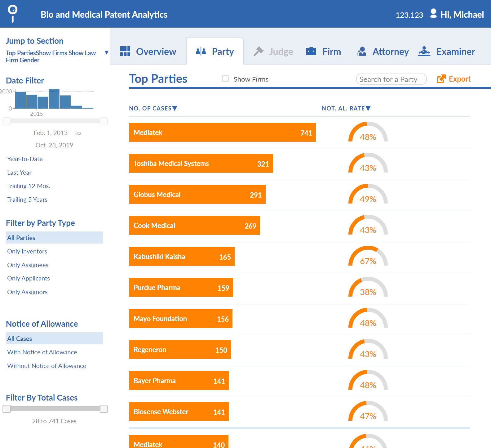
Task: Click the Oct. 23, 2019 end date
Action: (54, 145)
